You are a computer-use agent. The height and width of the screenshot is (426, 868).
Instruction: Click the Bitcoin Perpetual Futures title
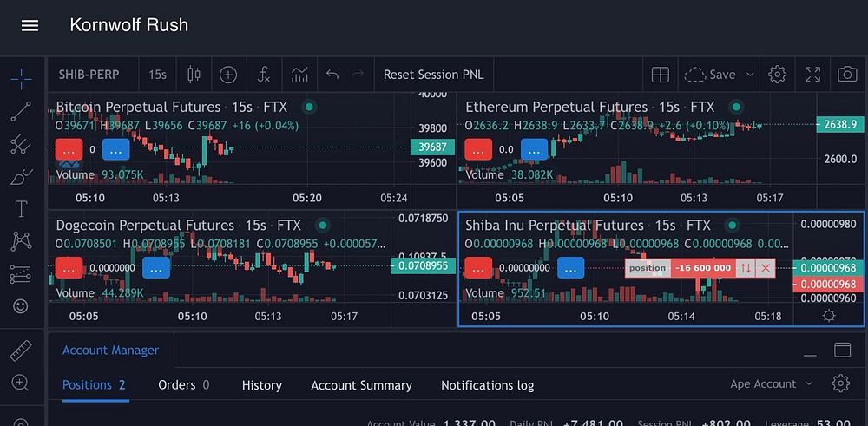click(138, 106)
